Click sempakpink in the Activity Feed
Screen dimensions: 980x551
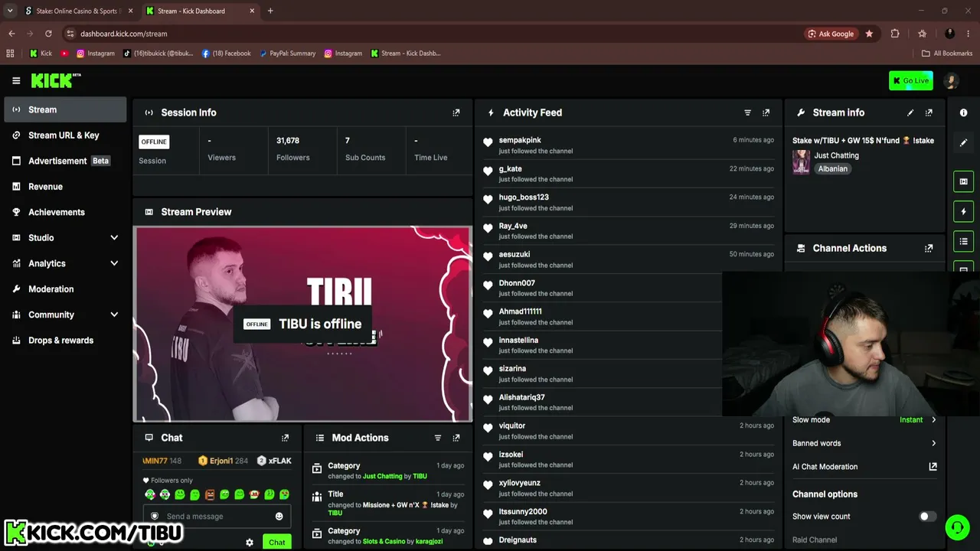(x=520, y=140)
